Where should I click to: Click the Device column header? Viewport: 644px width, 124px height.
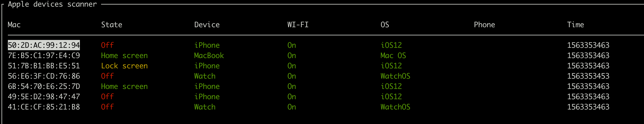pyautogui.click(x=207, y=24)
